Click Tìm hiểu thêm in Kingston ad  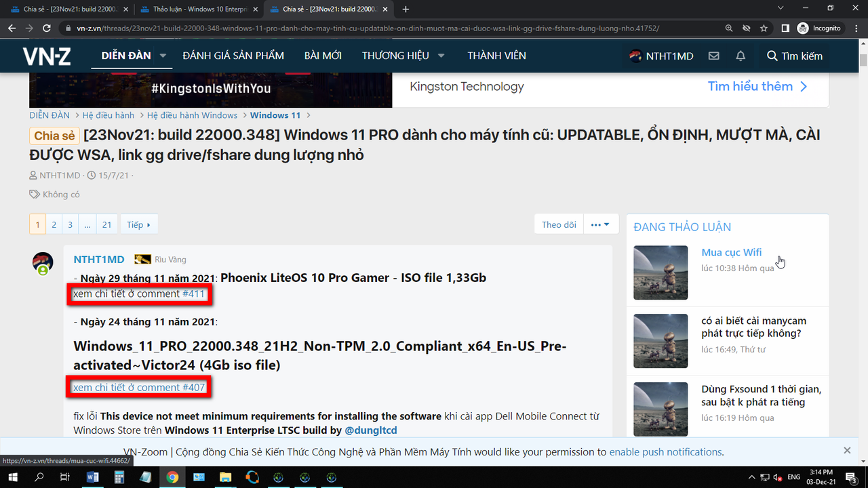click(757, 86)
